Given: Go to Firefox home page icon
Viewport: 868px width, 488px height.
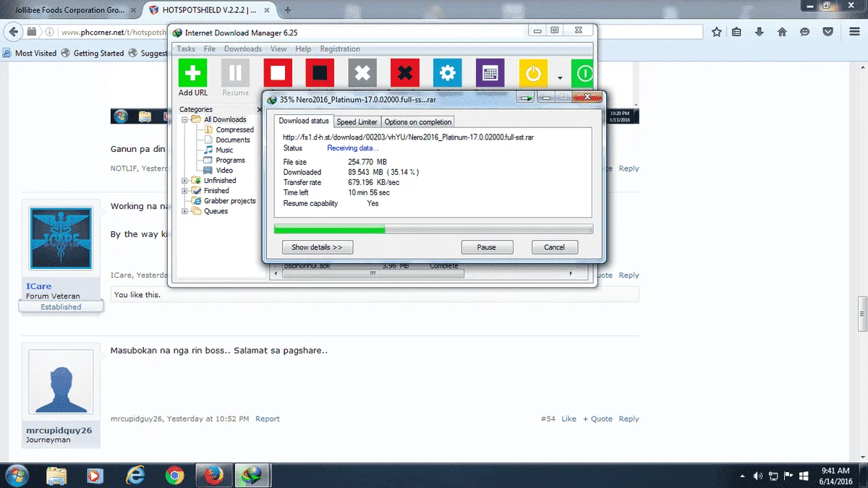Looking at the screenshot, I should (x=782, y=32).
